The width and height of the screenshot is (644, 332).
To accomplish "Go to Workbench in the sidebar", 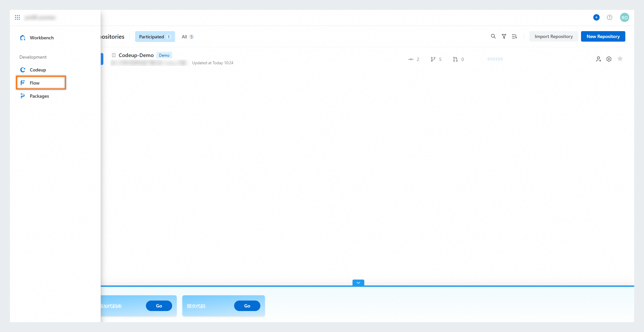I will [x=37, y=38].
